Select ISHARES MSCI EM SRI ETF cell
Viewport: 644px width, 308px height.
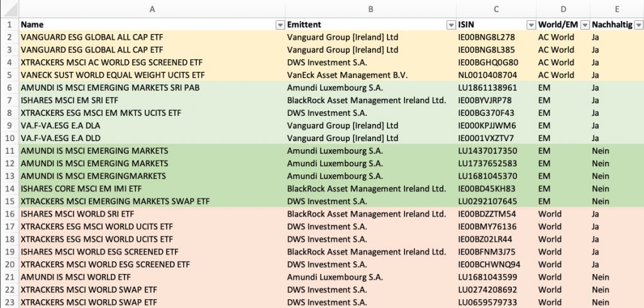(152, 100)
